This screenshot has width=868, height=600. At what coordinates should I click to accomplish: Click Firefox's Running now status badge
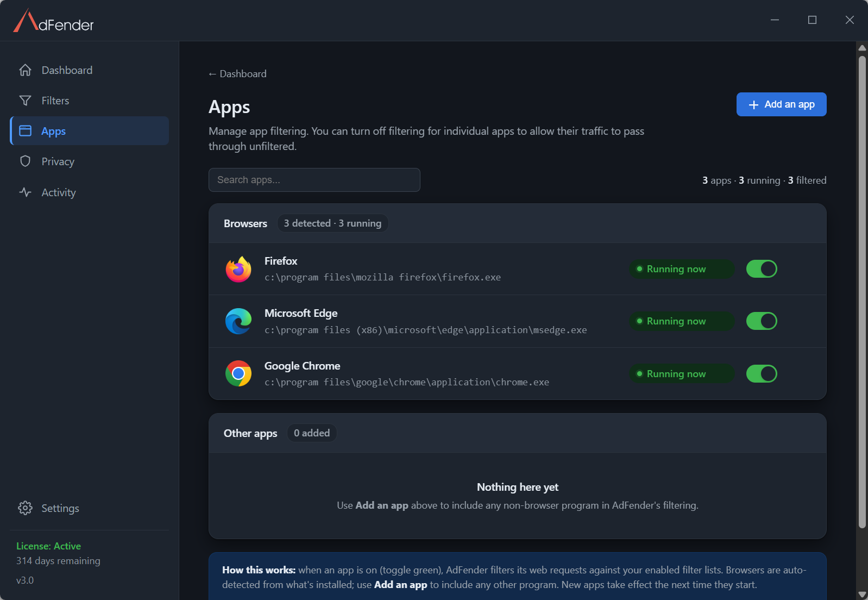682,269
